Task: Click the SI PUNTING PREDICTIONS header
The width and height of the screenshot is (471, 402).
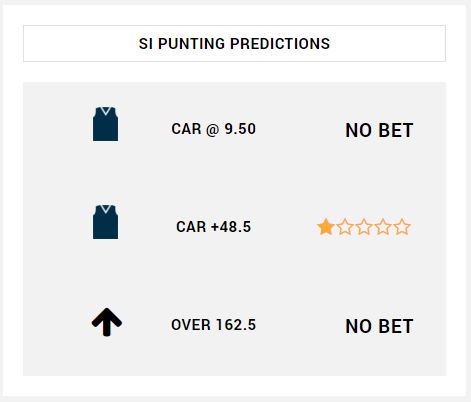Action: (234, 43)
